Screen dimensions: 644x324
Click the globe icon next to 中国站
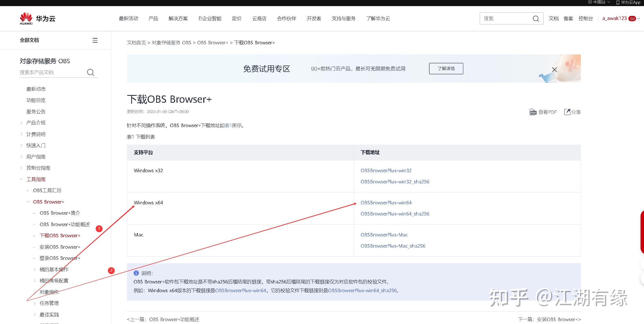(590, 2)
